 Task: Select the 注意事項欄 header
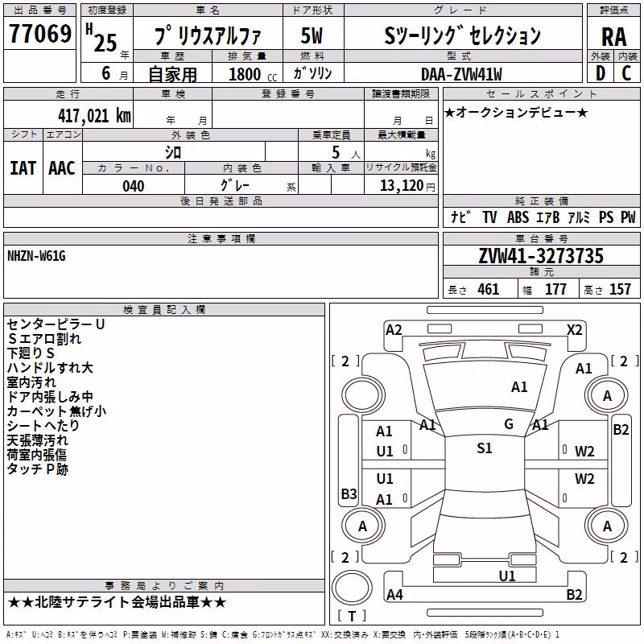[x=221, y=238]
